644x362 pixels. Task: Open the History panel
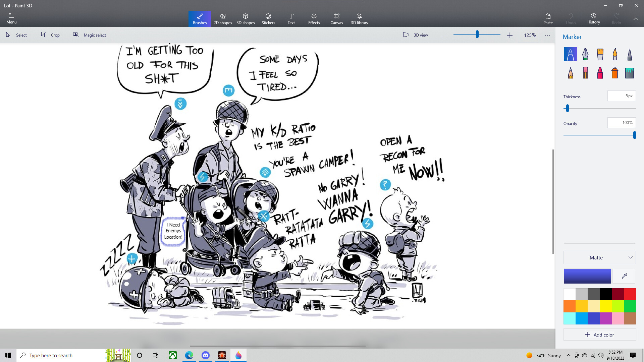click(x=593, y=19)
